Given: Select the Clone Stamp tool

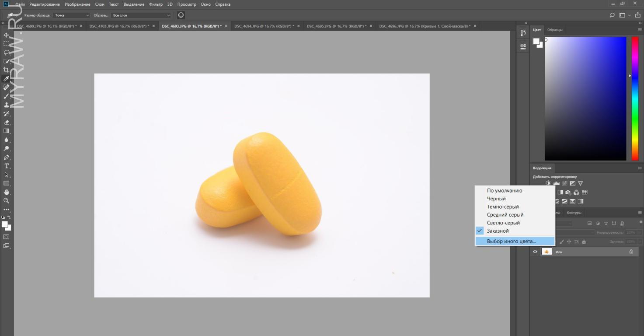Looking at the screenshot, I should coord(6,105).
